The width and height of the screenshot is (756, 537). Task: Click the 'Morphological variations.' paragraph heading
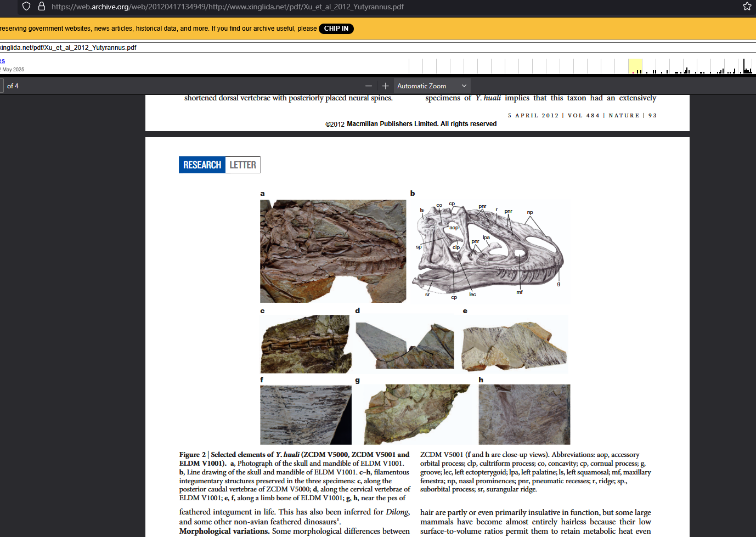224,531
